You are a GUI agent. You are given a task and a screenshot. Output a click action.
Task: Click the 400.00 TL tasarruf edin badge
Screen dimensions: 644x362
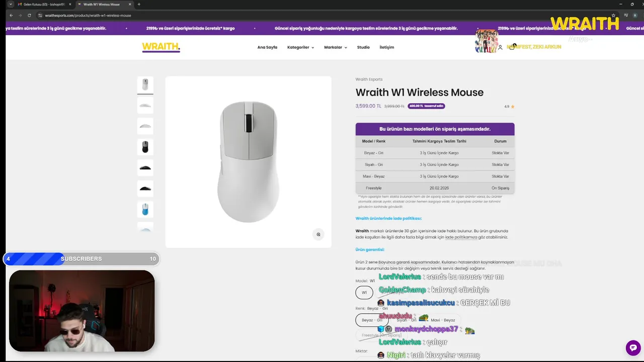426,106
